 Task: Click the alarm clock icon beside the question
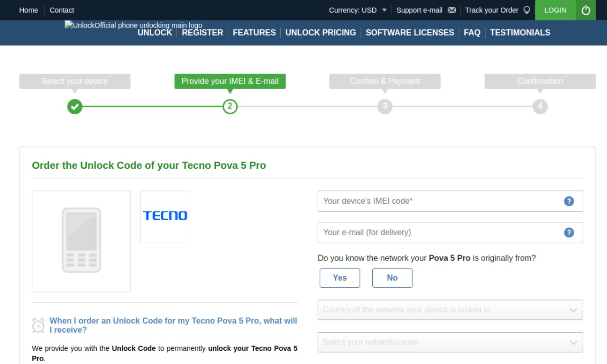coord(38,325)
